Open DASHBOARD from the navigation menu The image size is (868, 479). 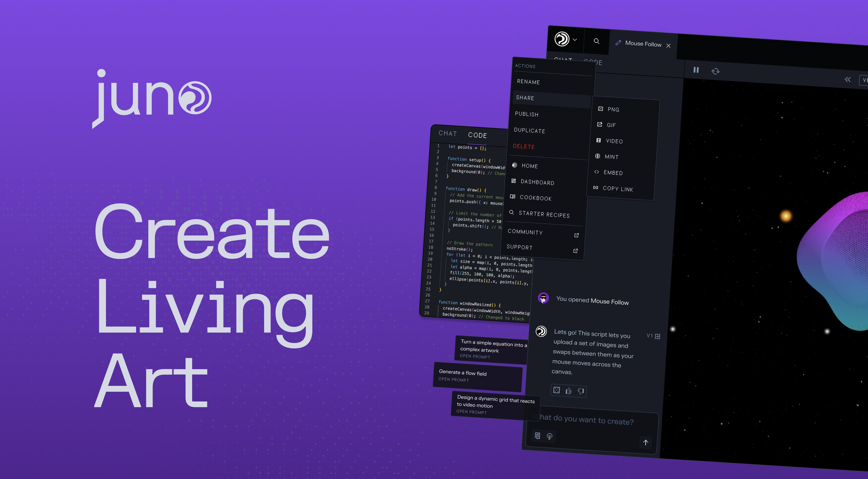click(x=537, y=182)
